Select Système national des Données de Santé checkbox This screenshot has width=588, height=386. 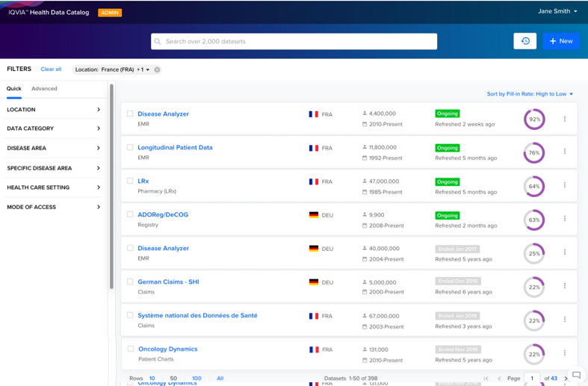coord(130,315)
